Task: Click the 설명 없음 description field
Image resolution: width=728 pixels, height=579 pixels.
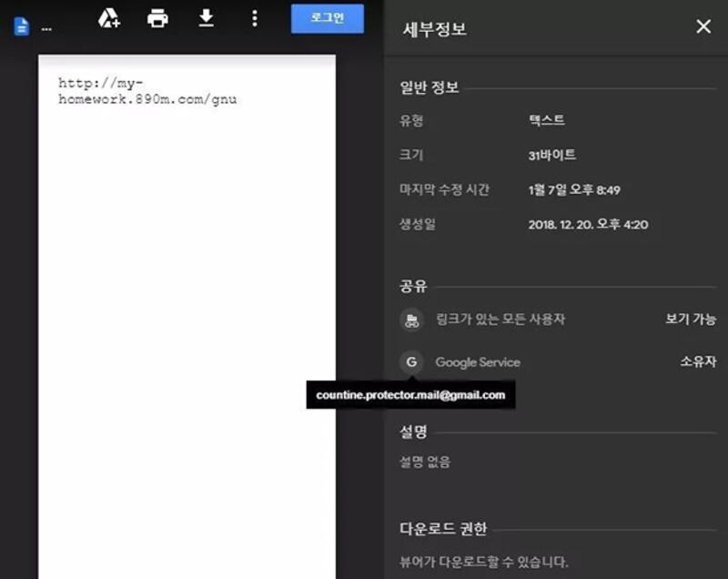Action: click(x=425, y=462)
